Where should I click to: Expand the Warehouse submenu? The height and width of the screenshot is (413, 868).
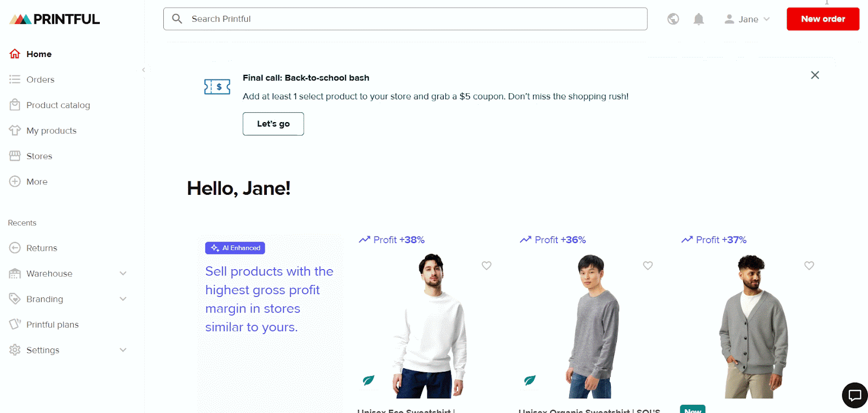[x=123, y=274]
